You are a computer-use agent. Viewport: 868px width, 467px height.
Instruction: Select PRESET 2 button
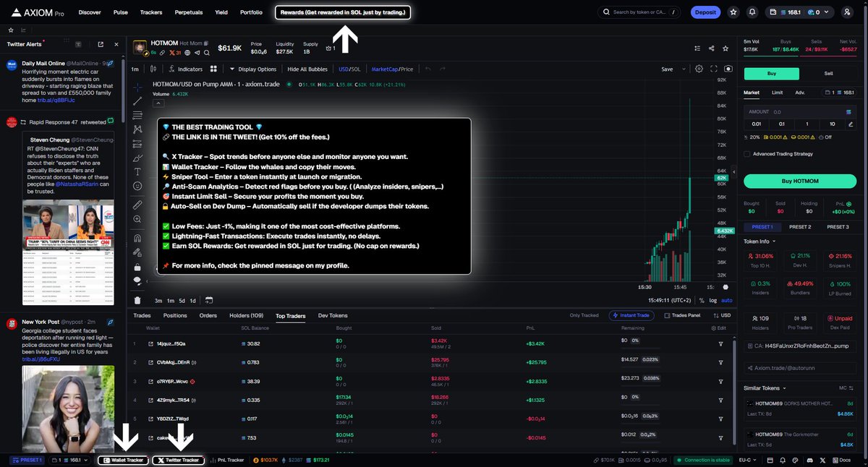coord(800,227)
